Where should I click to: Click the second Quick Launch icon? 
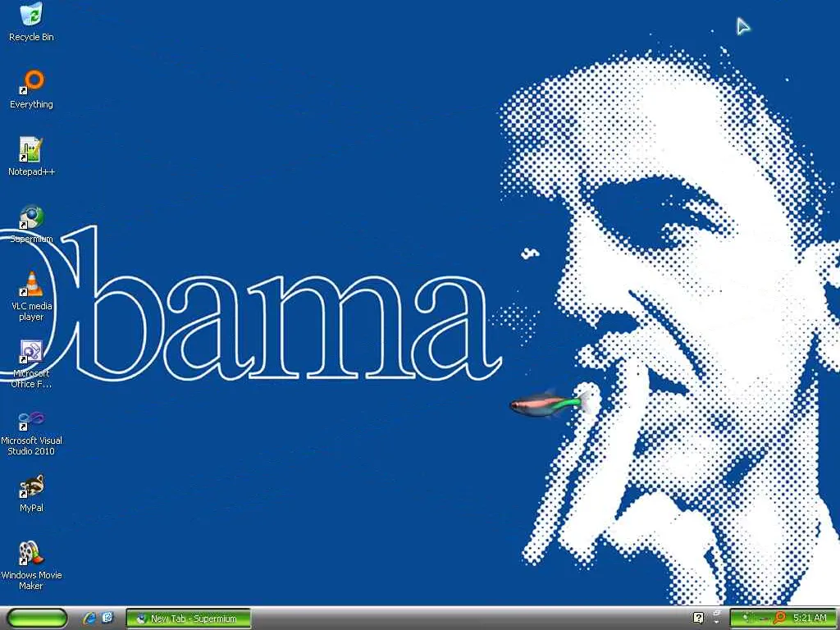[x=107, y=618]
